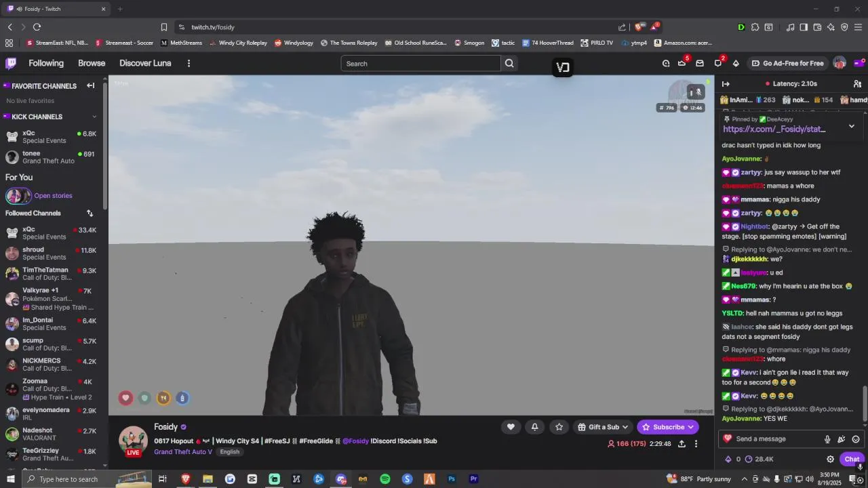Image resolution: width=868 pixels, height=488 pixels.
Task: Expand pinned message chevron
Action: [x=852, y=126]
